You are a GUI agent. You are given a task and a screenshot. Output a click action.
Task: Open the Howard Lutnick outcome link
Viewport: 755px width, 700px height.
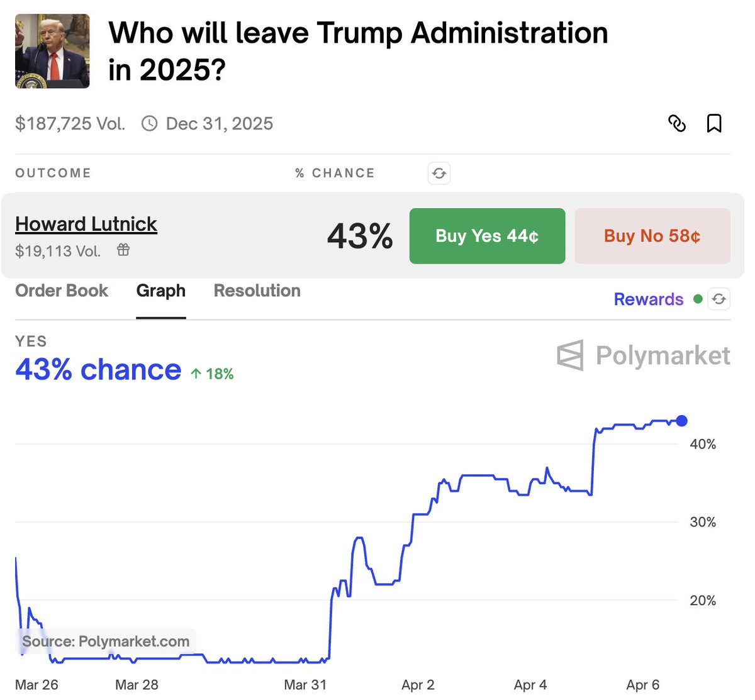click(86, 224)
